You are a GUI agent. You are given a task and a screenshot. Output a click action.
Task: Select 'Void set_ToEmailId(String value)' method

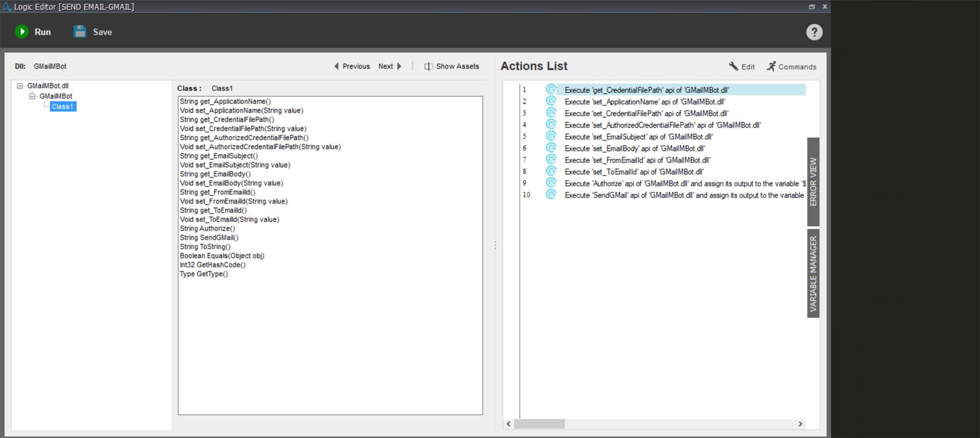coord(229,219)
